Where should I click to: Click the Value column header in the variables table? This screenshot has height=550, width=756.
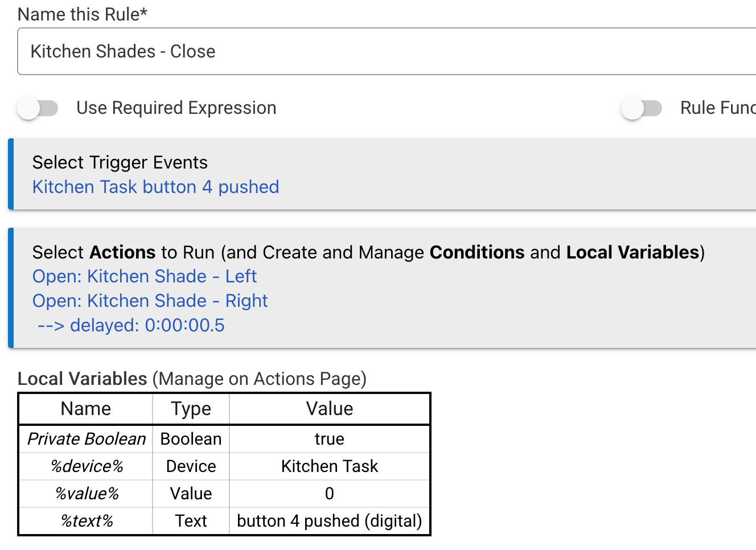329,409
